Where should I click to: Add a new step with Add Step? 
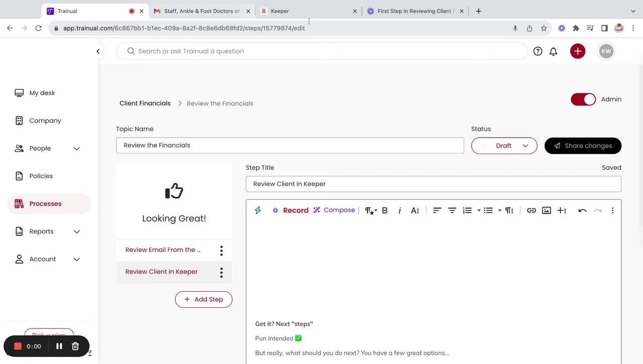point(203,299)
